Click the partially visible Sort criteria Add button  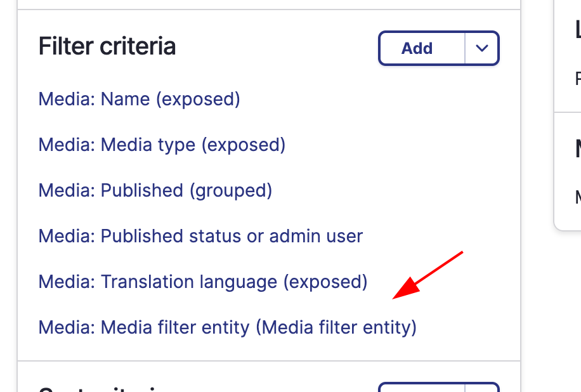(x=422, y=388)
